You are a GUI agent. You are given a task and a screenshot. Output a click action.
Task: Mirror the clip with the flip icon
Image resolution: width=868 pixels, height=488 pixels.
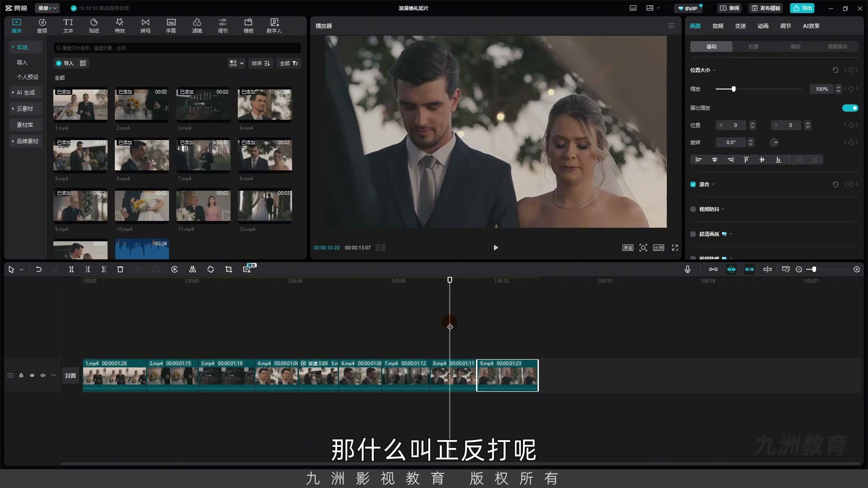pyautogui.click(x=193, y=269)
